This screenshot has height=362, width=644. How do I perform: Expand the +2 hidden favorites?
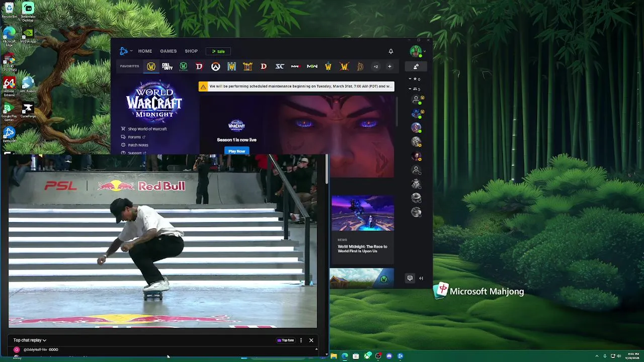pos(375,66)
